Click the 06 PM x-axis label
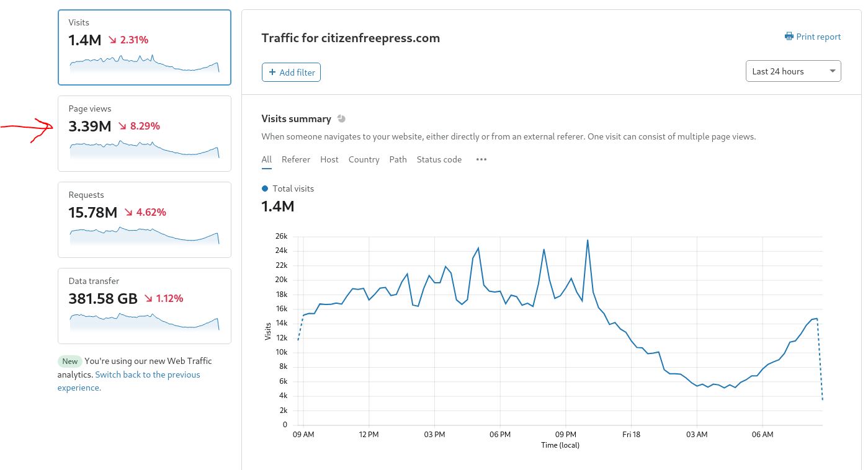The width and height of the screenshot is (868, 470). pos(500,435)
